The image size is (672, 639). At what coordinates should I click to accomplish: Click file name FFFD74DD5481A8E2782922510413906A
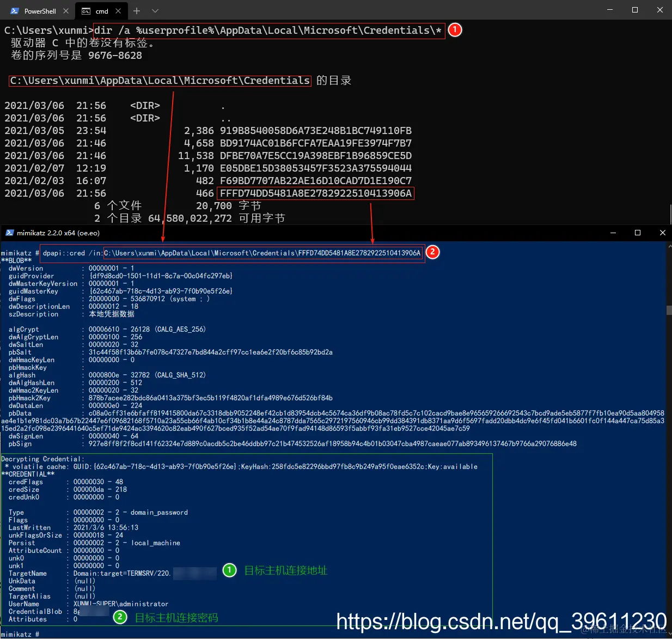tap(316, 193)
